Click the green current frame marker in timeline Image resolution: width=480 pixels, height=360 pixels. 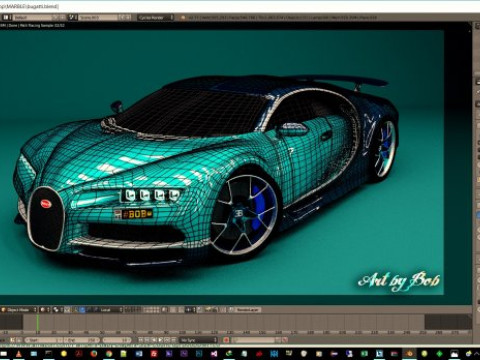38,323
